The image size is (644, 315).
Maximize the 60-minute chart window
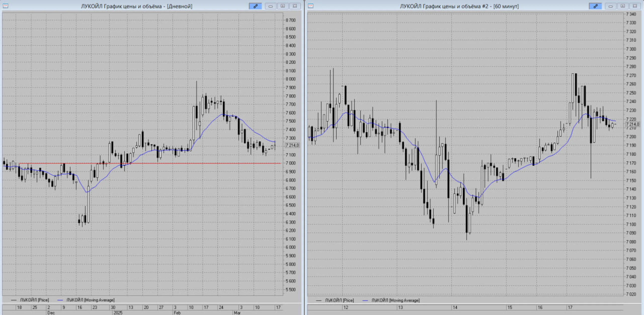pyautogui.click(x=623, y=6)
